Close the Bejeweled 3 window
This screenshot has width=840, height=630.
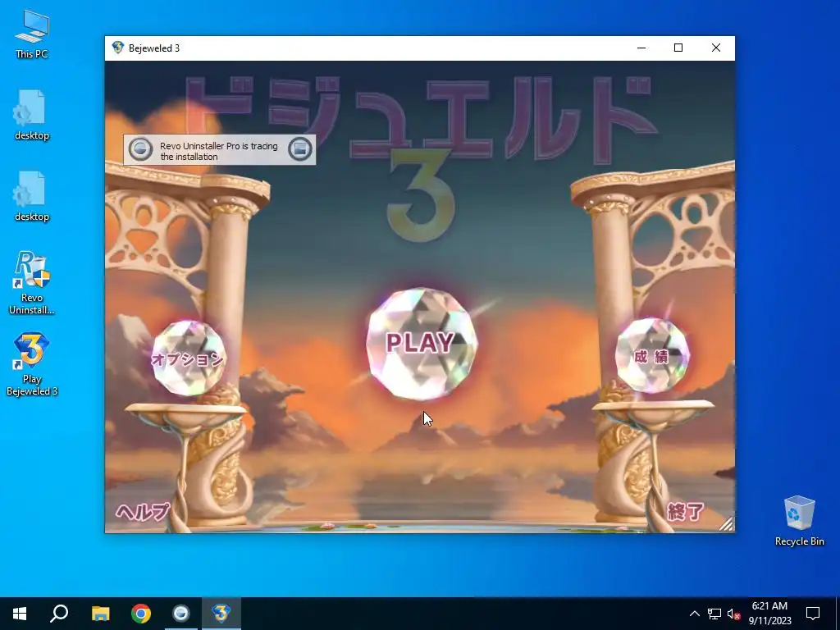pyautogui.click(x=716, y=48)
